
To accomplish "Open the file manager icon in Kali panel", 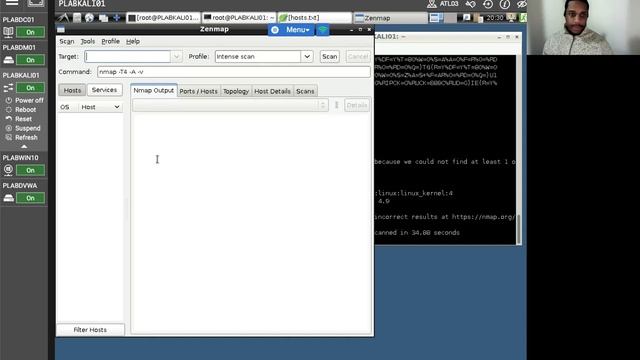I will [77, 18].
